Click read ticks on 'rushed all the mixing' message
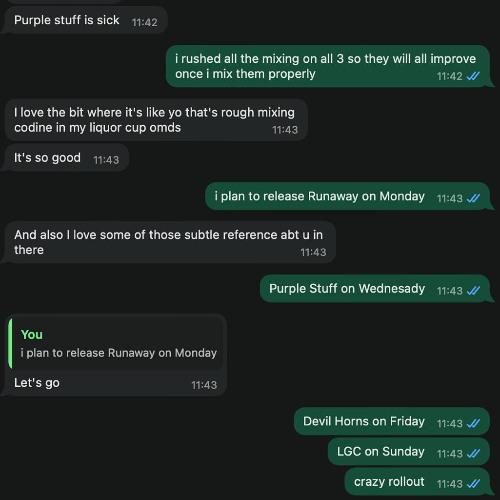 tap(473, 76)
